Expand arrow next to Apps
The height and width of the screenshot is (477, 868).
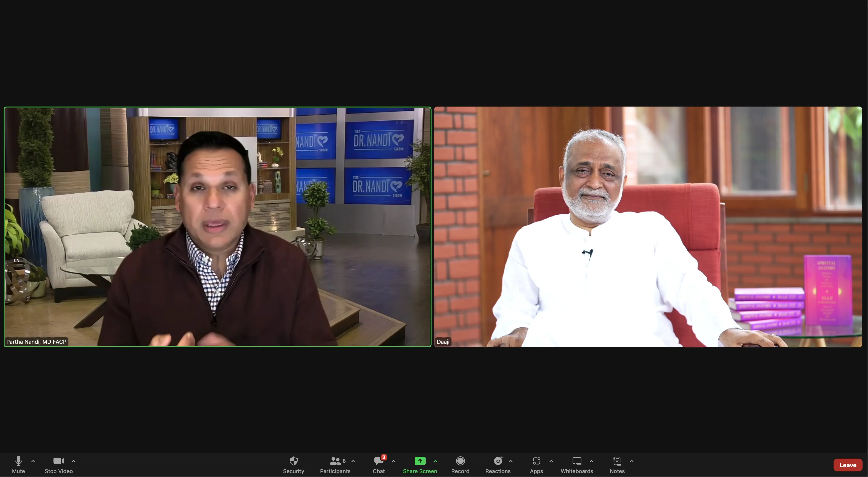tap(551, 461)
